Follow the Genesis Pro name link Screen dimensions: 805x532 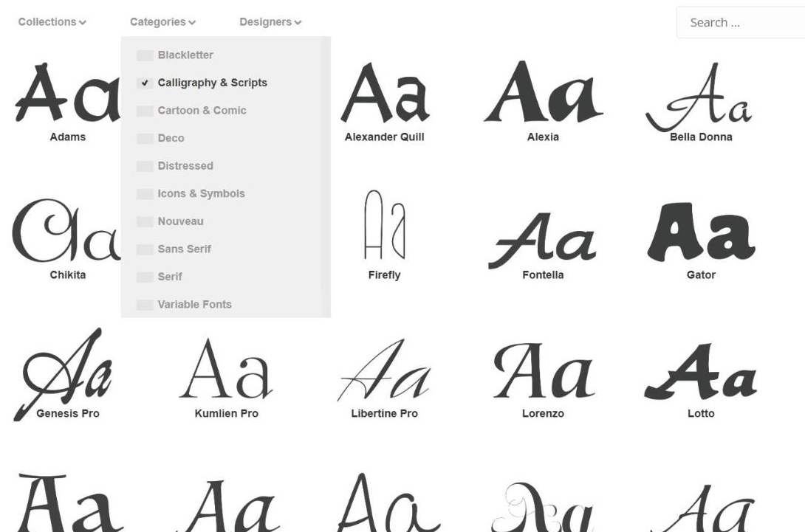pos(68,413)
